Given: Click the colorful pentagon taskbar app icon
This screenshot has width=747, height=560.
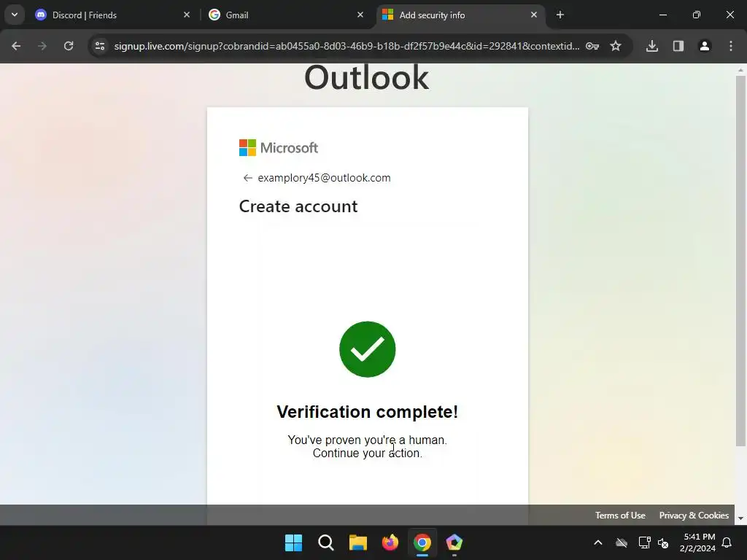Looking at the screenshot, I should tap(454, 542).
